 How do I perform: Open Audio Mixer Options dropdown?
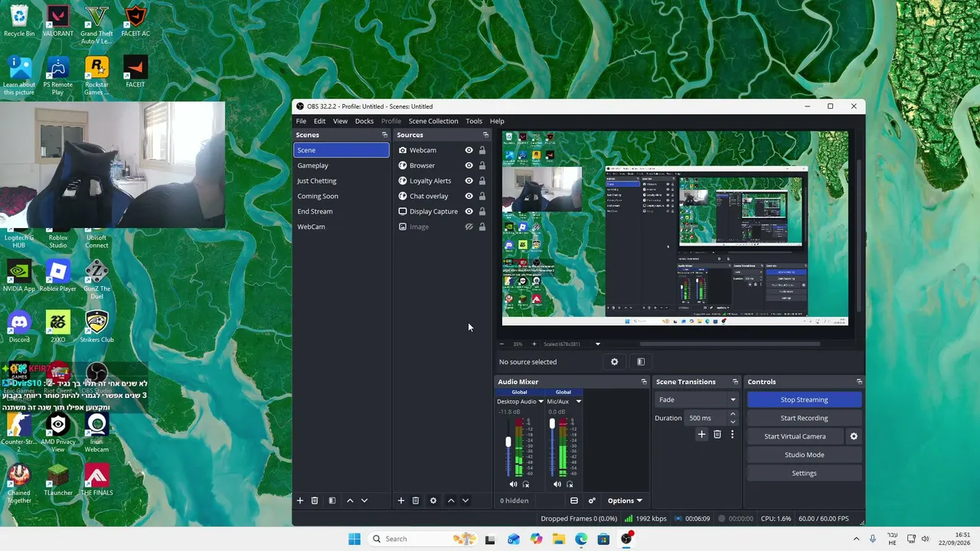tap(625, 500)
